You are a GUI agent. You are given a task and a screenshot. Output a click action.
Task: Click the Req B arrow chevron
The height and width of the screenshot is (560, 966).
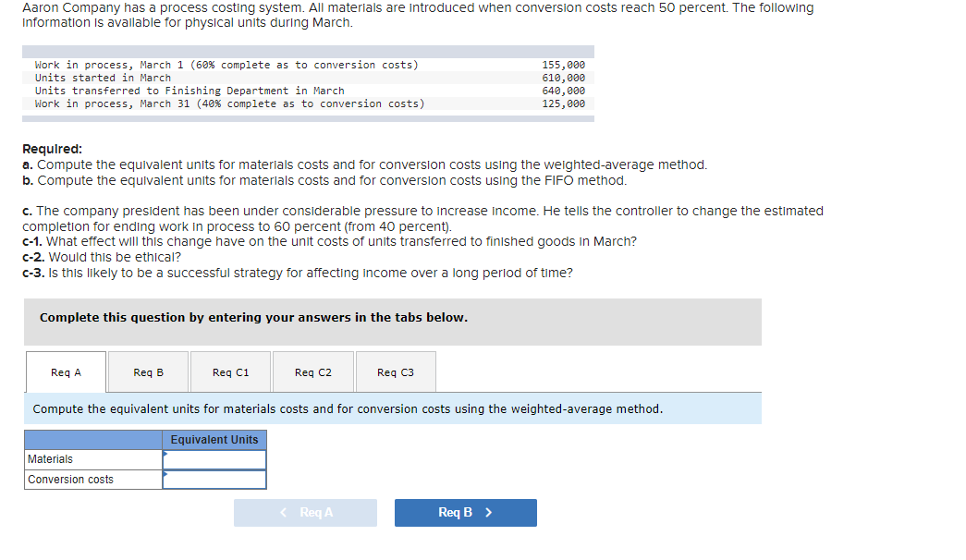pyautogui.click(x=490, y=512)
